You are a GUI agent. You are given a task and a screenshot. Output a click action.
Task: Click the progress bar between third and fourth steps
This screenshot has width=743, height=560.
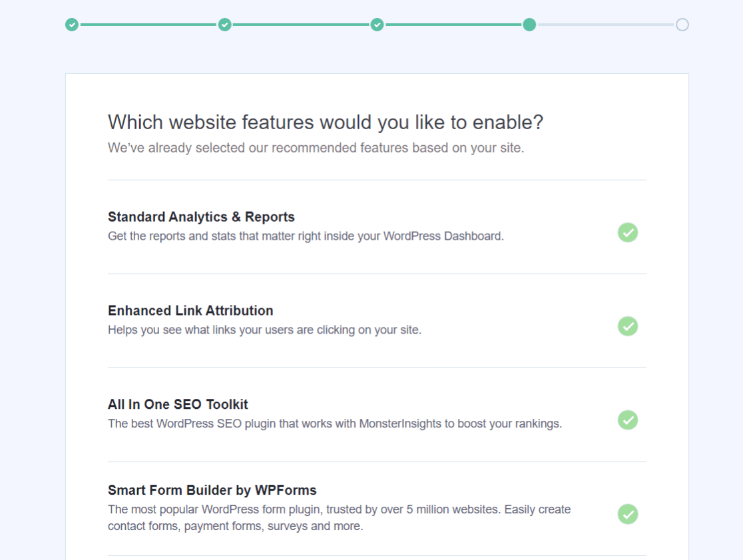[453, 25]
